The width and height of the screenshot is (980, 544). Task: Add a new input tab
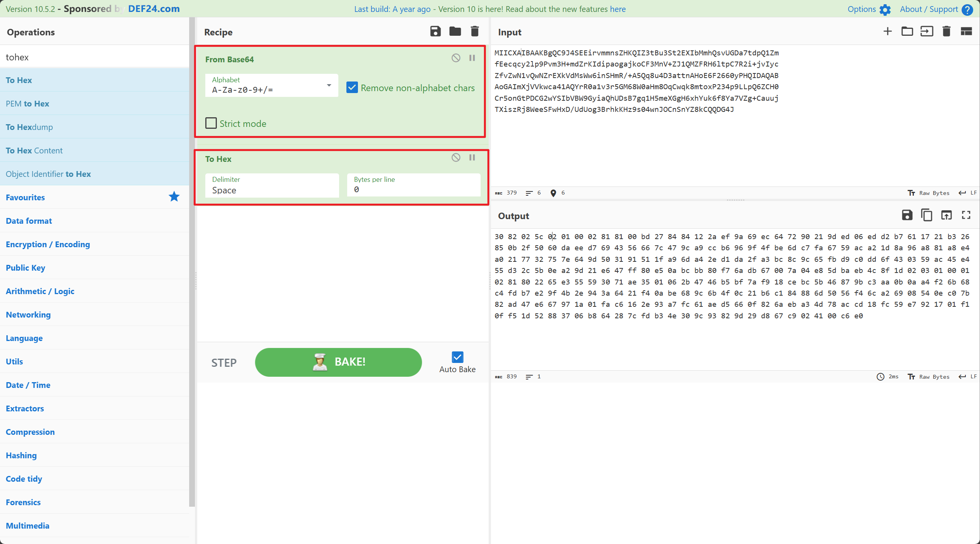(887, 32)
